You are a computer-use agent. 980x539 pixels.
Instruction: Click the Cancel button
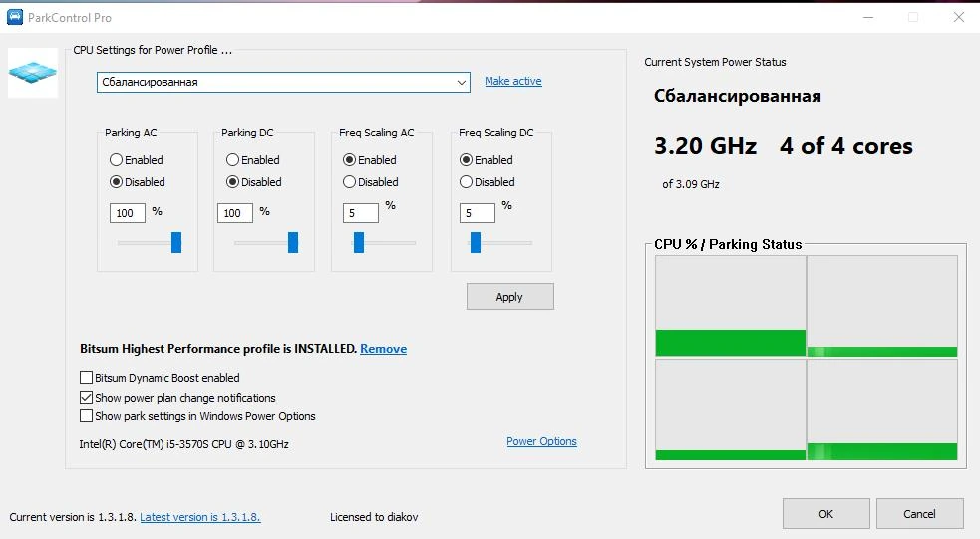pyautogui.click(x=919, y=514)
